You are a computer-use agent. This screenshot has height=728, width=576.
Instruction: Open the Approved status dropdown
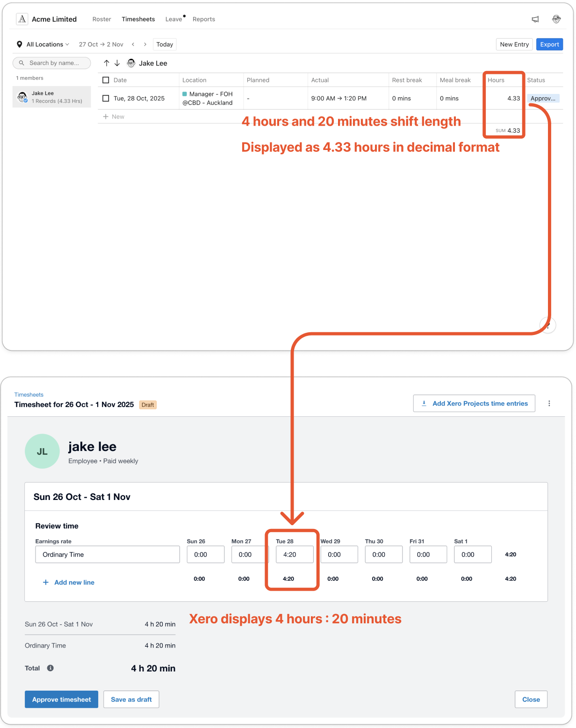(543, 99)
